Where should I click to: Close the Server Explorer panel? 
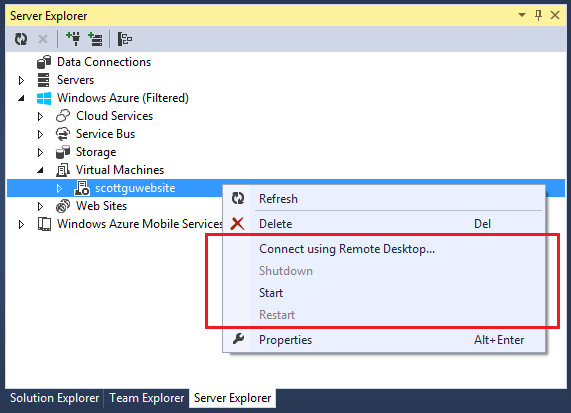(x=555, y=15)
